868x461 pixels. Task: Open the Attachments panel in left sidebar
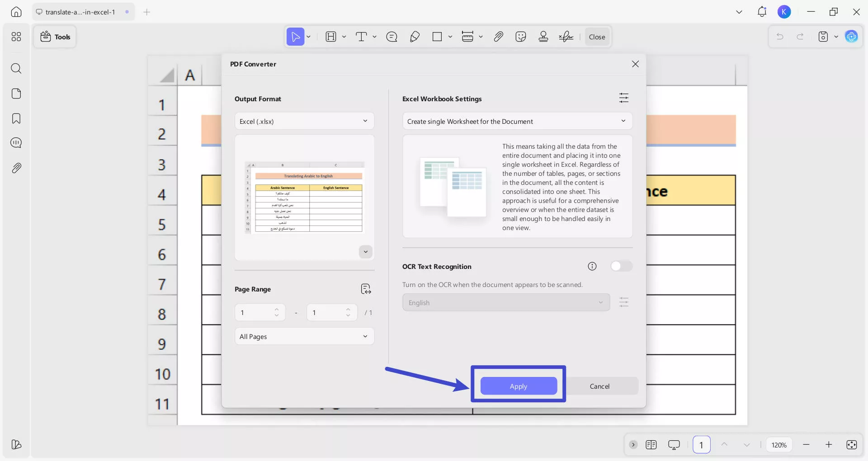[16, 168]
